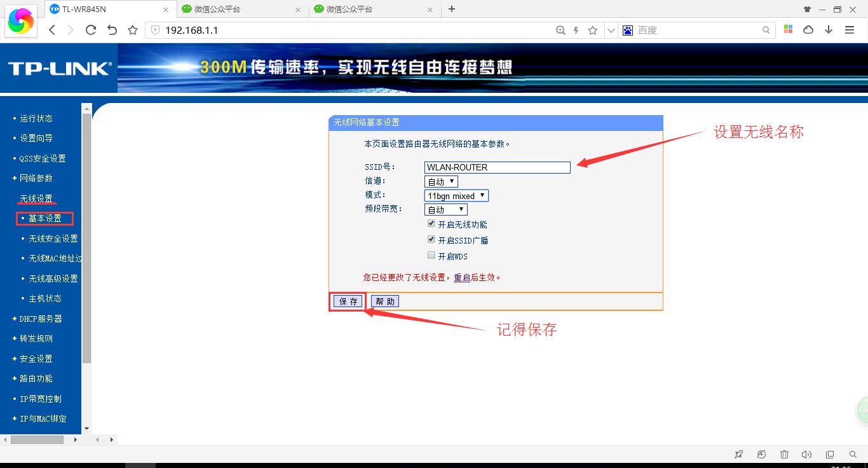This screenshot has height=468, width=868.
Task: Click the undo-close restore arrow icon
Action: (x=112, y=30)
